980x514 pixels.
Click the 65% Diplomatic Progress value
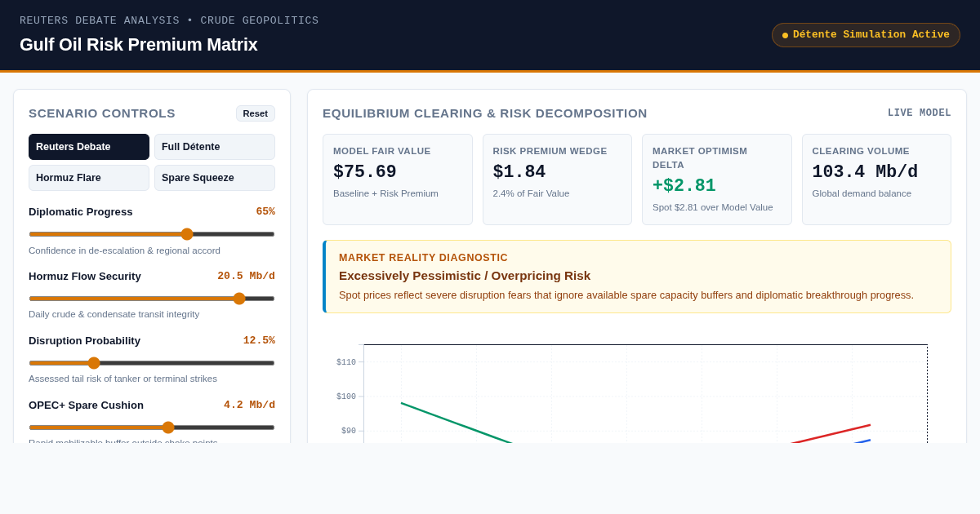pyautogui.click(x=265, y=212)
